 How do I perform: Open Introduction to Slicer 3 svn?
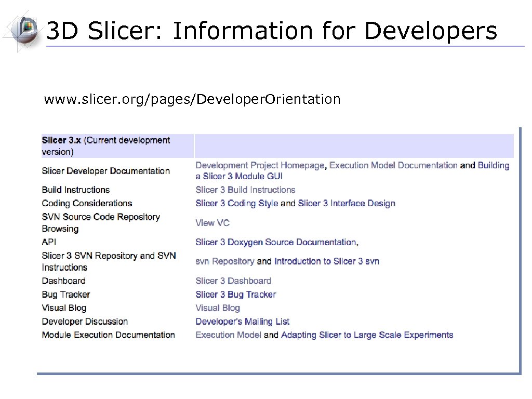pyautogui.click(x=326, y=261)
